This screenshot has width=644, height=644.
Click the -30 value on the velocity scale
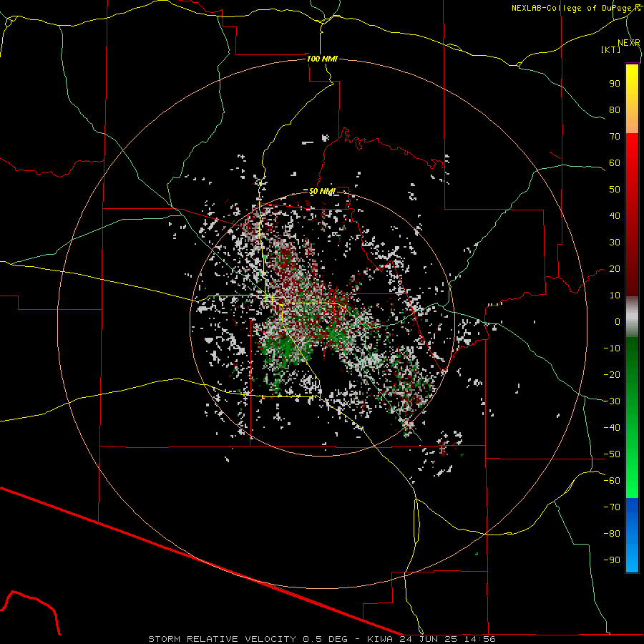(x=612, y=401)
